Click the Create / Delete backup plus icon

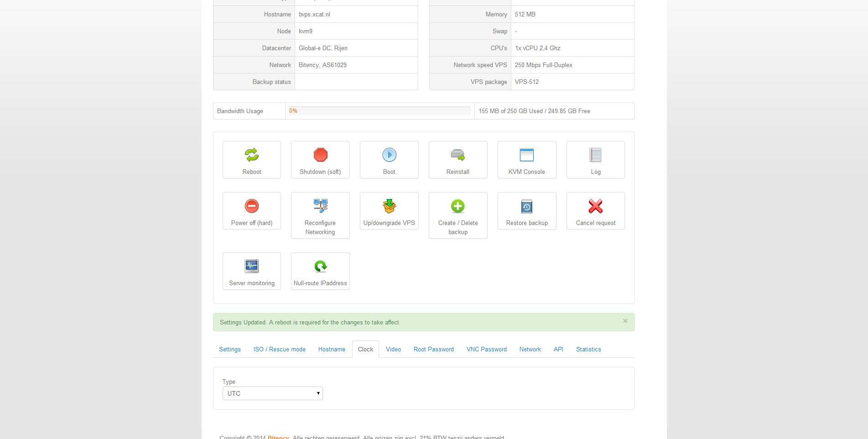(x=458, y=206)
